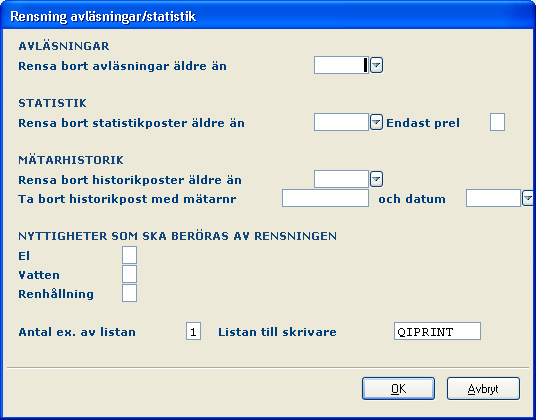
Task: Focus the historikposter äldre än date field
Action: pyautogui.click(x=341, y=179)
